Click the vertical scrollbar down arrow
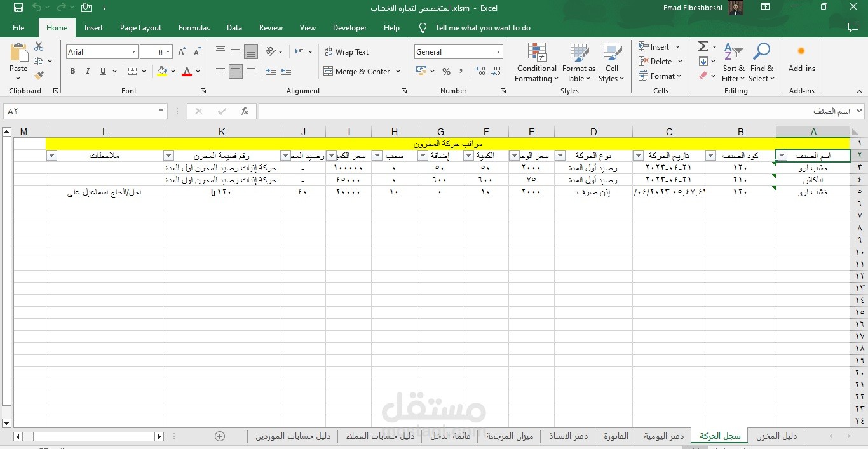This screenshot has height=449, width=868. pos(6,422)
